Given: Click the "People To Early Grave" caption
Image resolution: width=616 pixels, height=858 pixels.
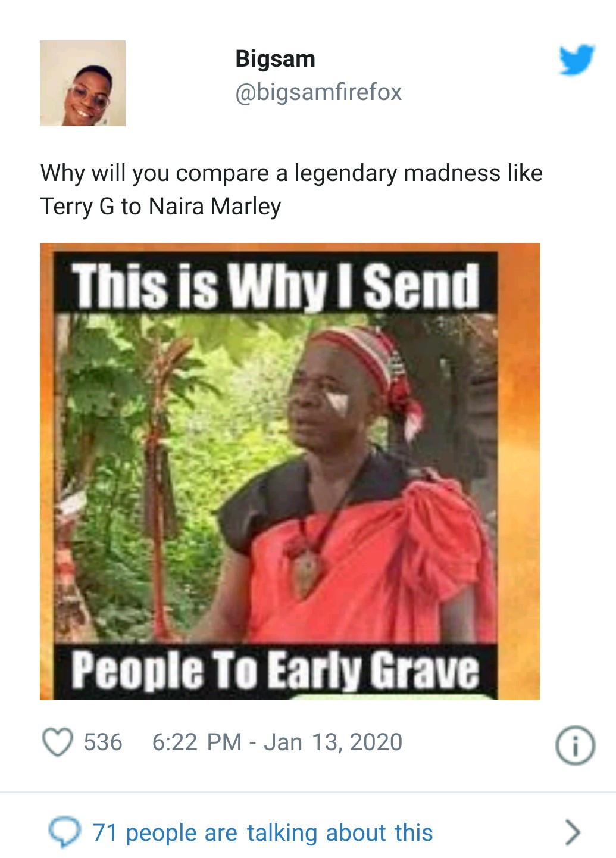Looking at the screenshot, I should 275,670.
